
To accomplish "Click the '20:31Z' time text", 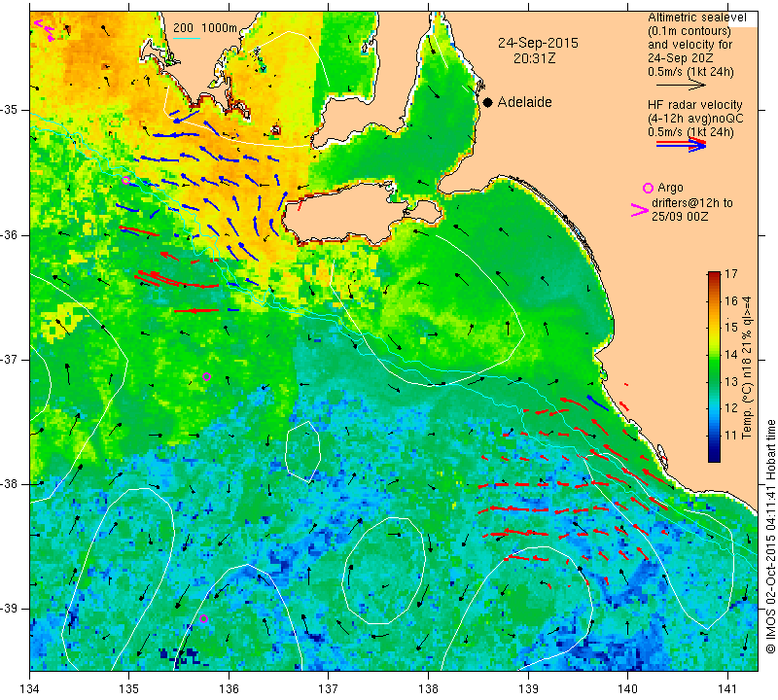I will click(x=535, y=58).
